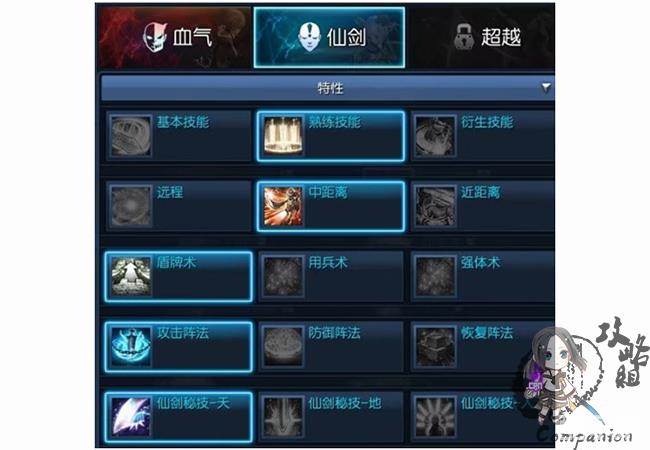
Task: Click the 仙剑秘技-人 rays icon
Action: pyautogui.click(x=435, y=417)
